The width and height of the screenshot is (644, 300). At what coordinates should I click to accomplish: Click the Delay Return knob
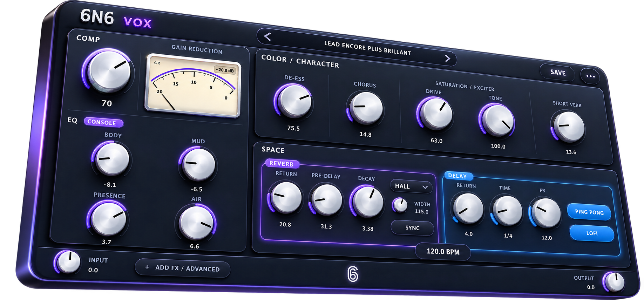point(468,209)
